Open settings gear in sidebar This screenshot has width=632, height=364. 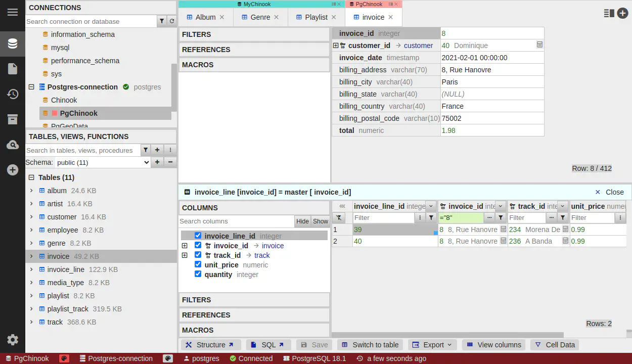pyautogui.click(x=13, y=340)
